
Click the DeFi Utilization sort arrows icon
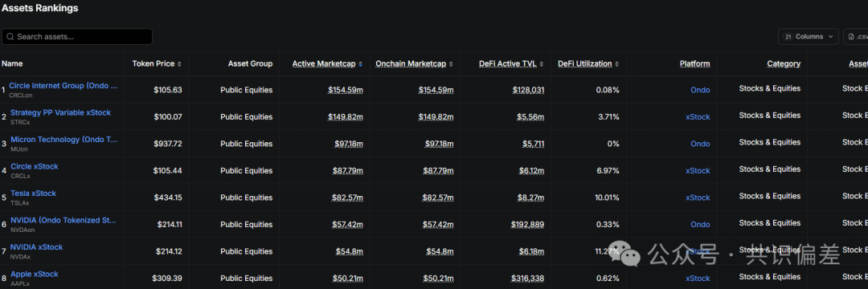click(616, 64)
